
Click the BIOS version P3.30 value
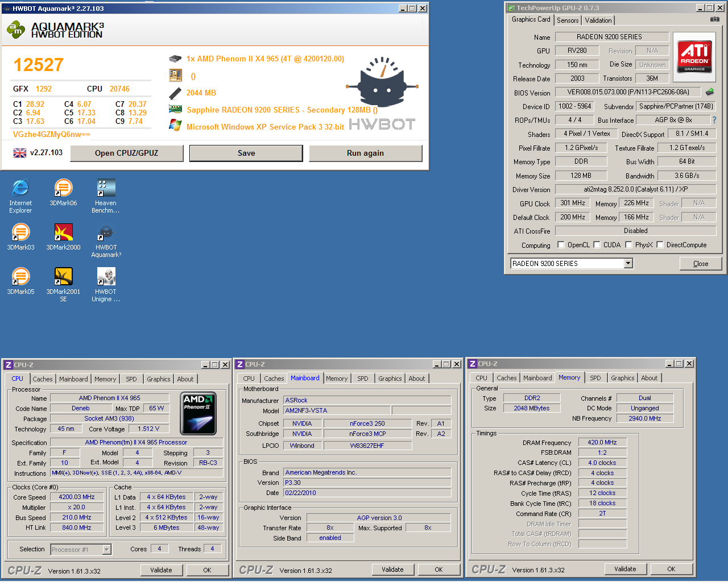(367, 483)
